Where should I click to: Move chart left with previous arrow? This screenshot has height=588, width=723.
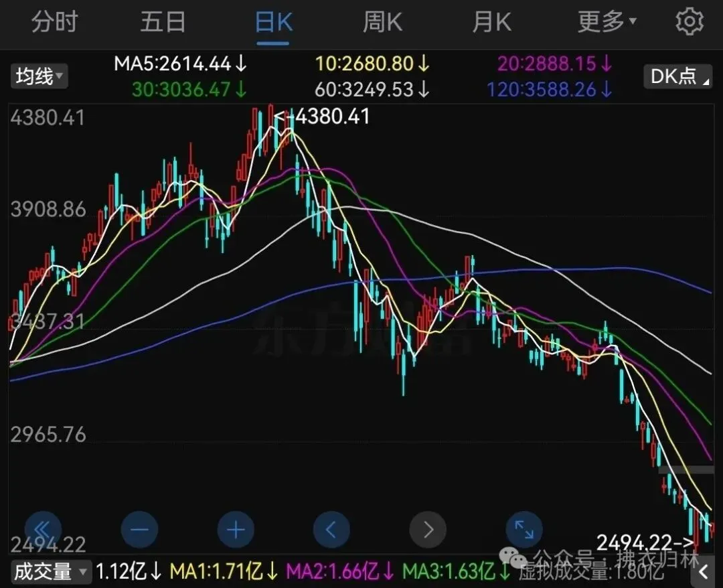pyautogui.click(x=331, y=530)
